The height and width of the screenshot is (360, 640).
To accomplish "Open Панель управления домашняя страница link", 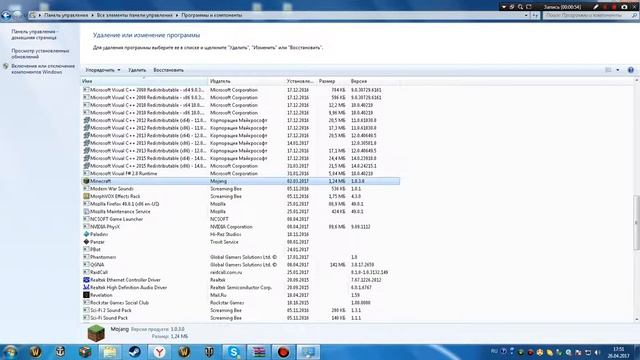I will [x=34, y=34].
